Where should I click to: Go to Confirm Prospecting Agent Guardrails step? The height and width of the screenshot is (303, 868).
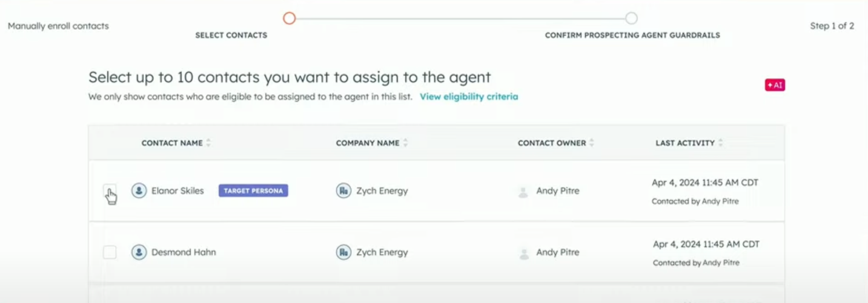click(632, 18)
